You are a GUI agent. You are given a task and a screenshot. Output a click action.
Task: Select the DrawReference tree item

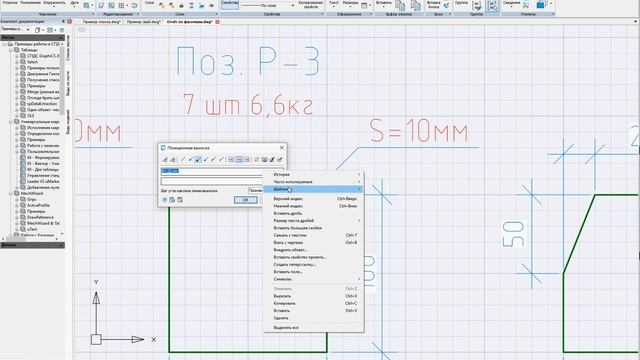(40, 217)
